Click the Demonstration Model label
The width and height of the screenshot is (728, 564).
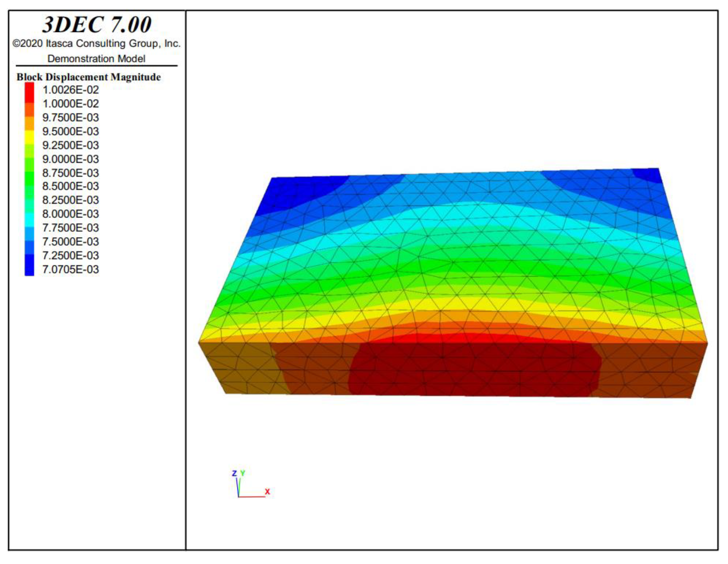click(96, 59)
